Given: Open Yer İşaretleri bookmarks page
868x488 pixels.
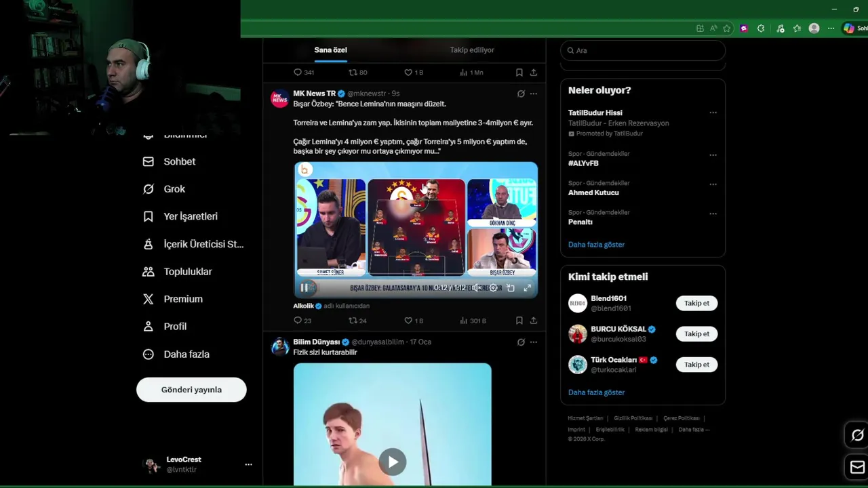Looking at the screenshot, I should click(x=180, y=216).
